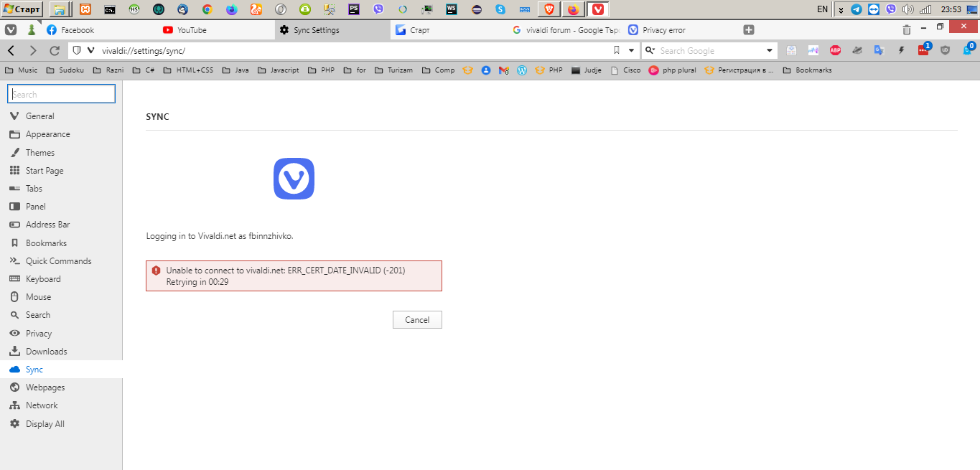This screenshot has height=470, width=980.
Task: Open the php plural bookmark
Action: [x=672, y=70]
